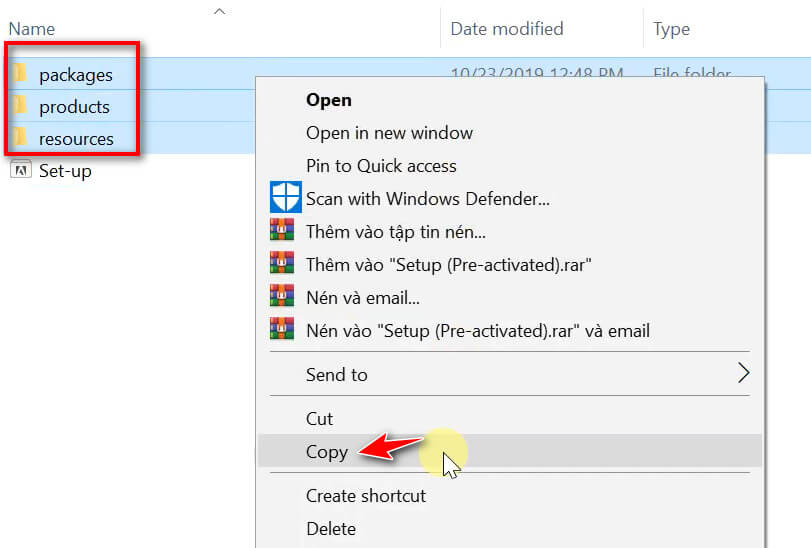
Task: Sort files by Type column header
Action: click(671, 29)
